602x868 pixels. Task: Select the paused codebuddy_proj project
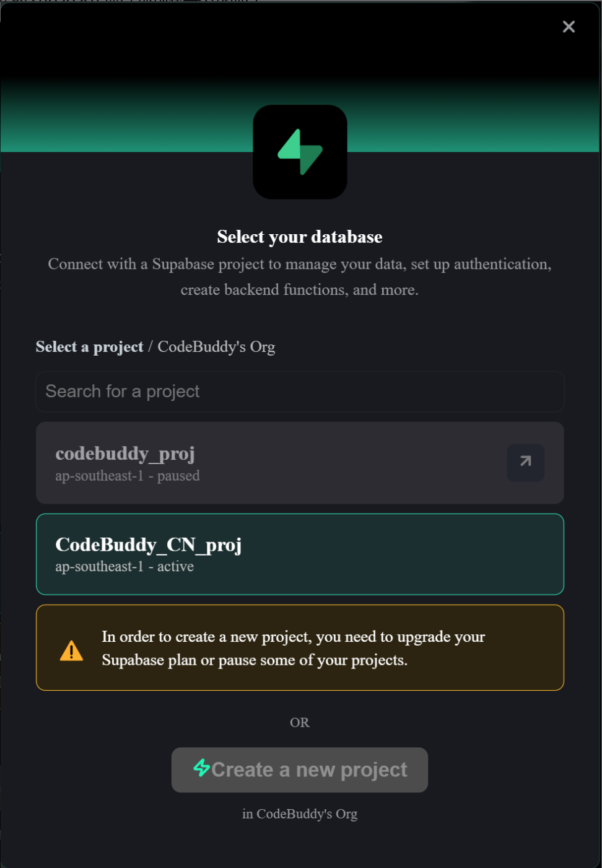click(x=248, y=463)
